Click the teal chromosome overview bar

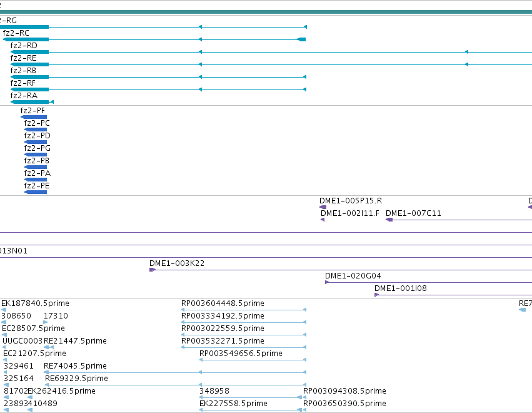coord(266,12)
